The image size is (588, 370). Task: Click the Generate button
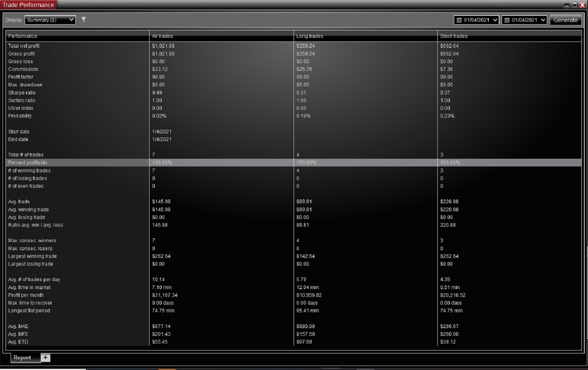click(x=566, y=20)
